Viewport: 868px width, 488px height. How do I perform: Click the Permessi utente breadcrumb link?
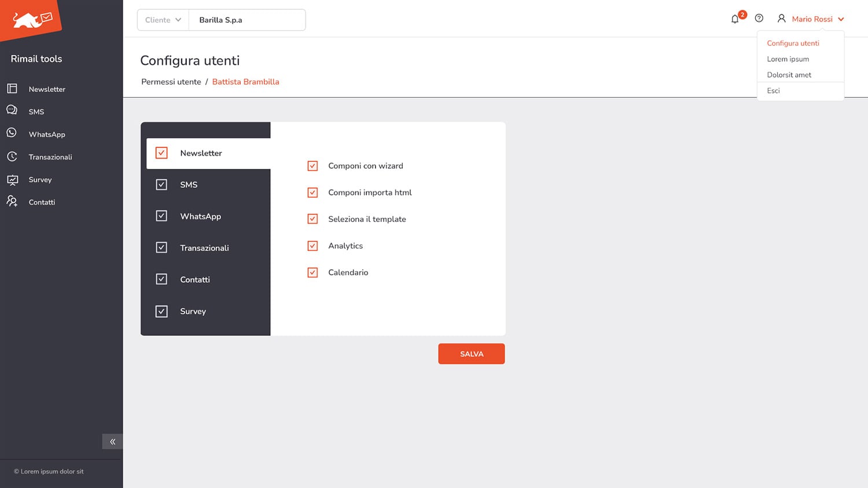pyautogui.click(x=171, y=82)
